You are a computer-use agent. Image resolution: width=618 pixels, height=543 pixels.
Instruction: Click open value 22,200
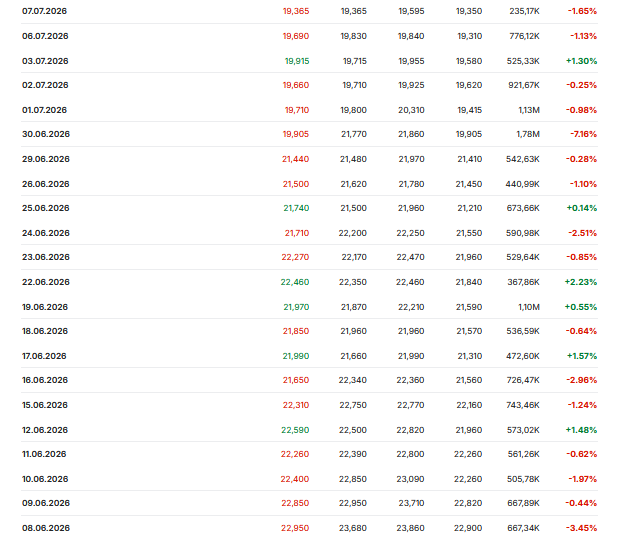click(x=353, y=233)
